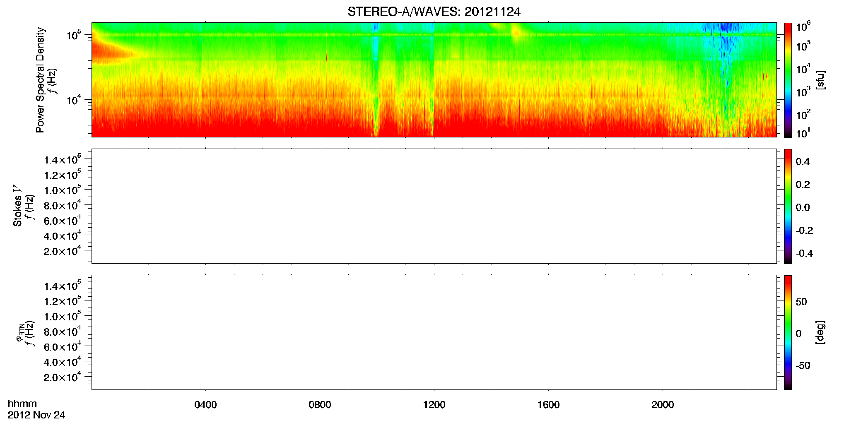
Task: Click the "1600" time tick label
Action: point(548,405)
